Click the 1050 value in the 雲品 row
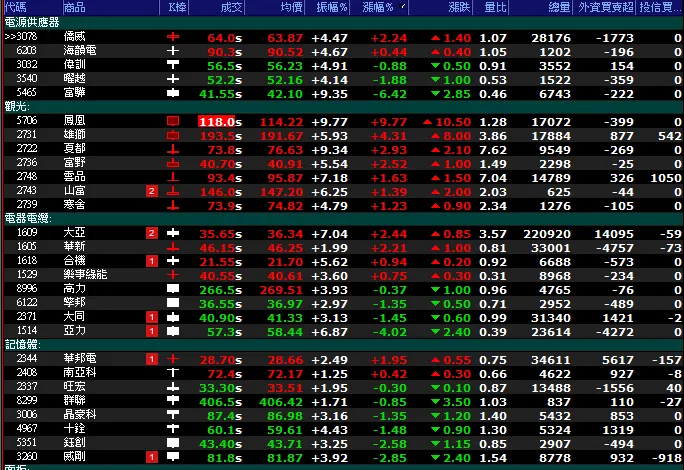This screenshot has height=470, width=684. click(665, 178)
